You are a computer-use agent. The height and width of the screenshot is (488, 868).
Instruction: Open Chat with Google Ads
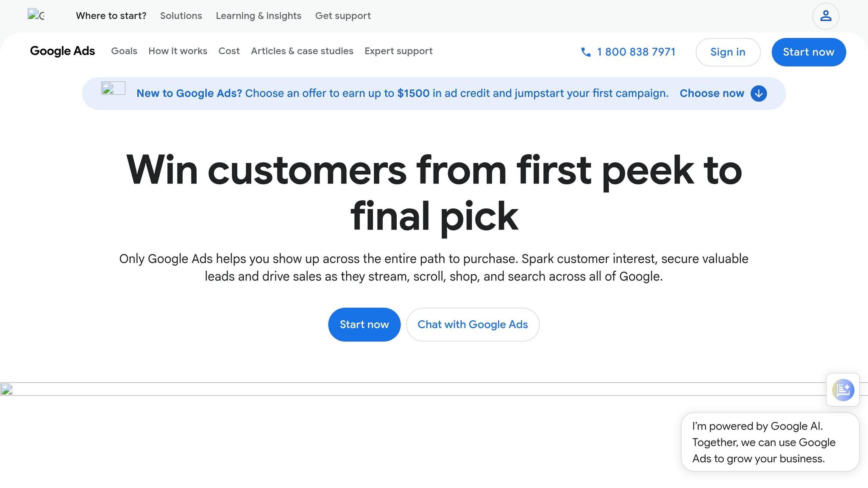[473, 324]
